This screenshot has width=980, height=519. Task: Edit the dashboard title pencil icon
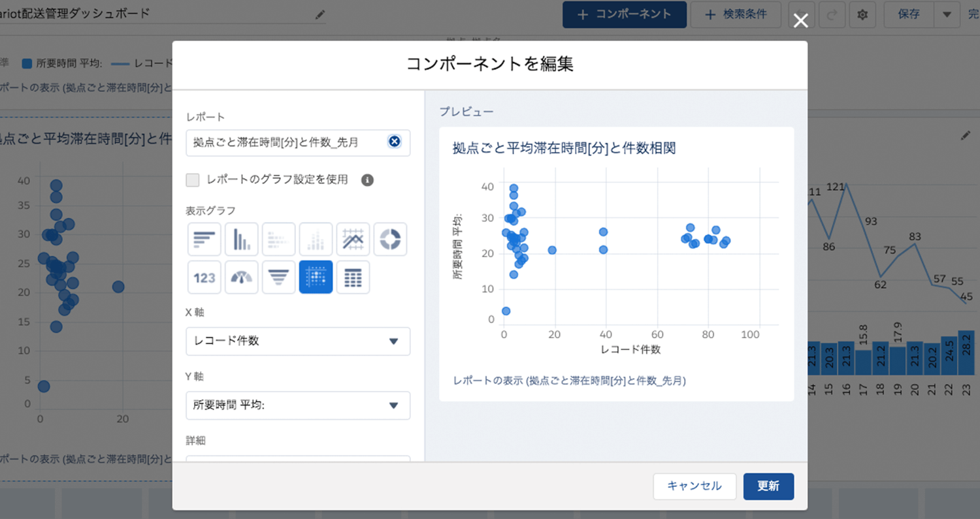[319, 14]
